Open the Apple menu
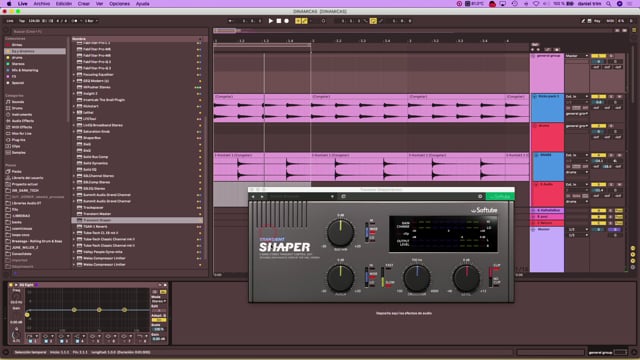The height and width of the screenshot is (360, 640). coord(9,4)
